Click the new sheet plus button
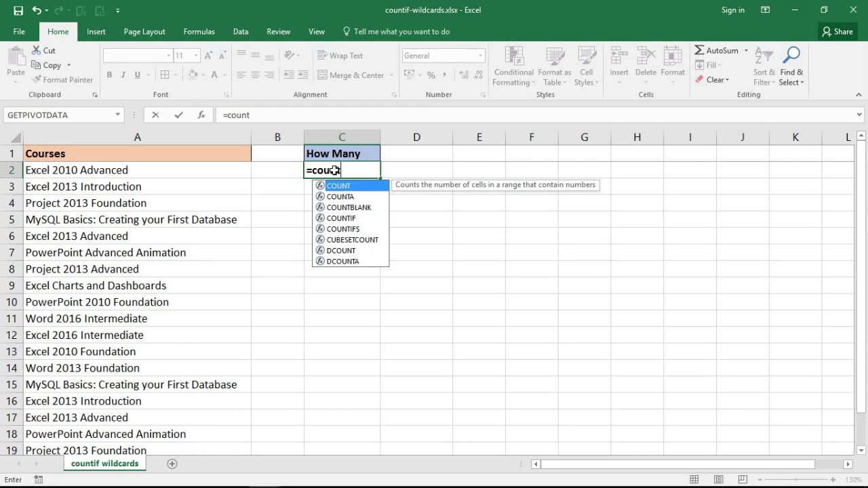 [x=172, y=464]
